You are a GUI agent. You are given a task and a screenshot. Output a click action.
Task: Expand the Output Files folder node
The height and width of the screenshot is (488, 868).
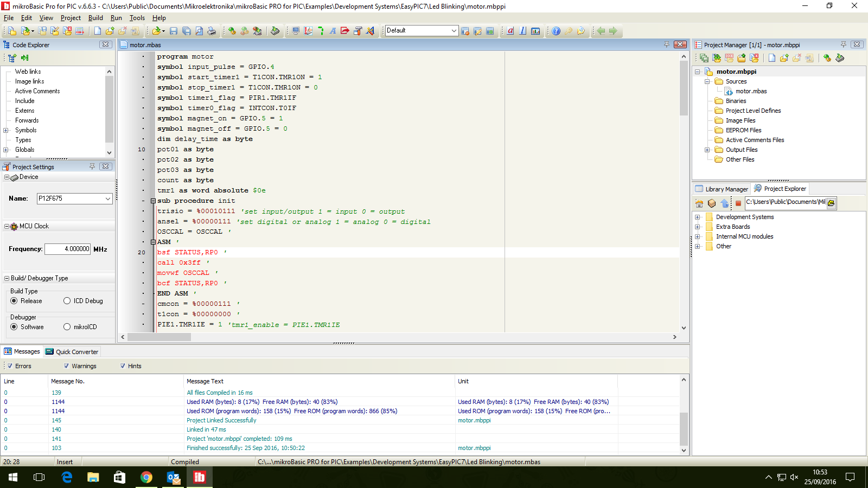pyautogui.click(x=707, y=150)
